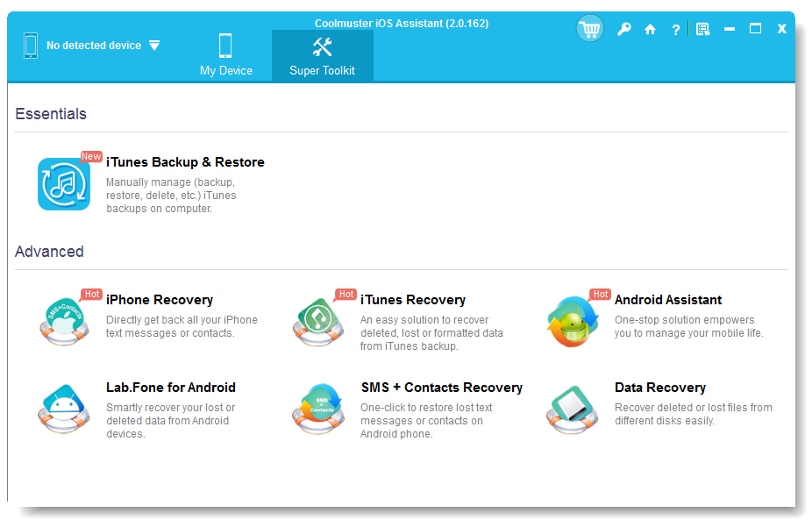The height and width of the screenshot is (527, 812).
Task: Click the iTunes Backup & Restore title
Action: coord(185,162)
